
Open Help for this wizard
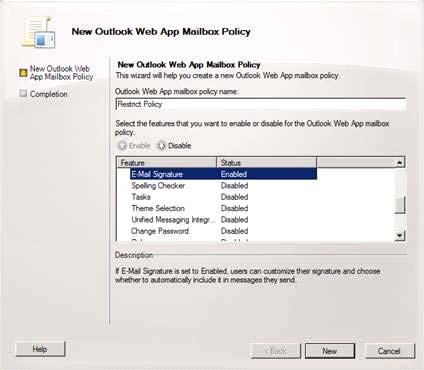[x=40, y=349]
